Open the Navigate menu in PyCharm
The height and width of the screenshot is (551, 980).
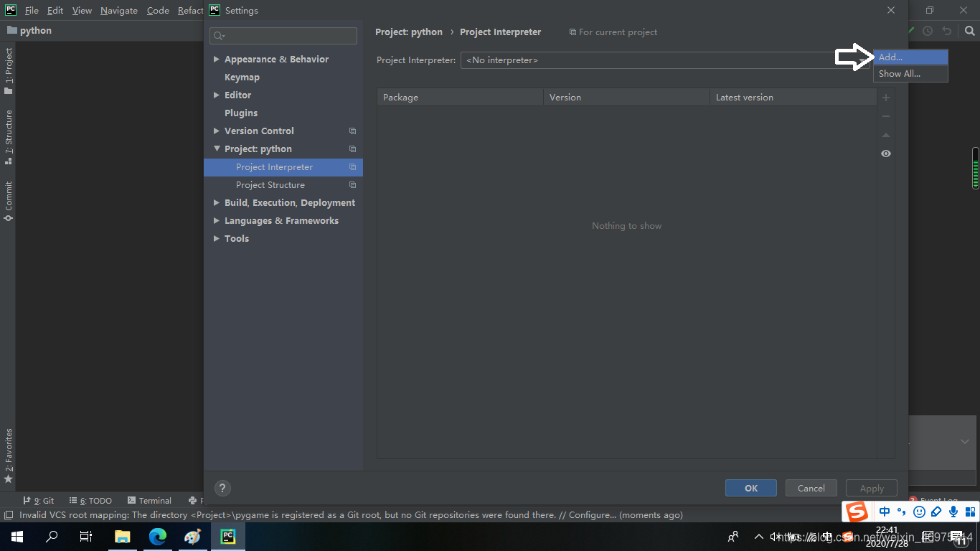tap(119, 10)
